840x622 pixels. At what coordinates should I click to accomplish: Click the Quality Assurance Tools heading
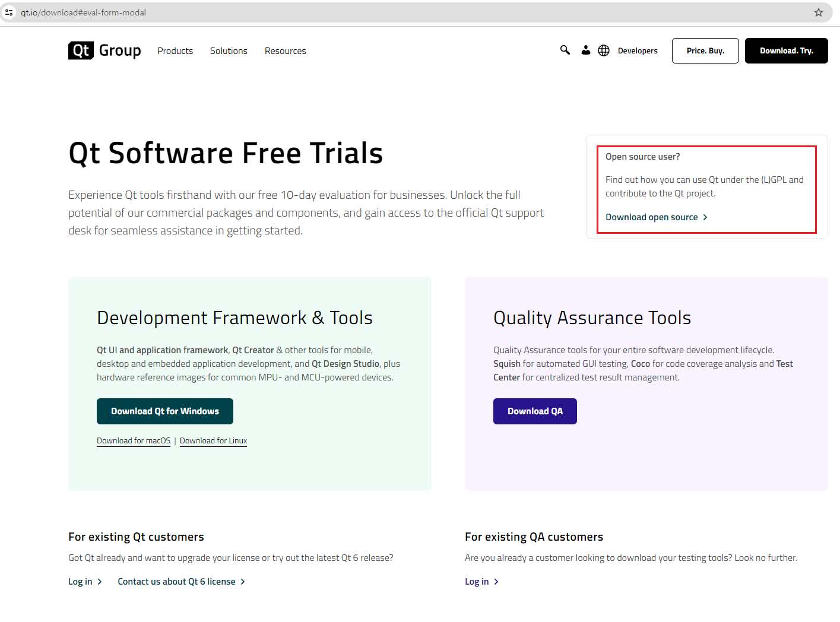(x=592, y=318)
